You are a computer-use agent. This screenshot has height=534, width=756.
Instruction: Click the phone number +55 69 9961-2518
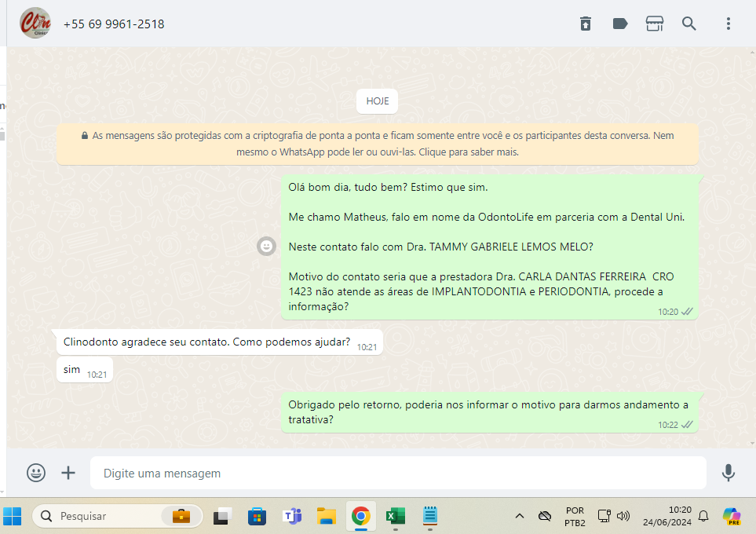click(x=114, y=24)
